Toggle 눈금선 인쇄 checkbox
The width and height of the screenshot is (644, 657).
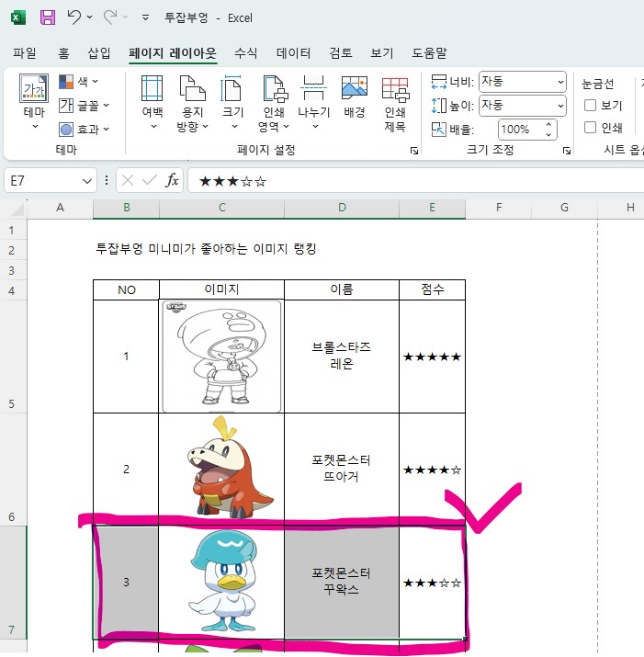point(590,128)
